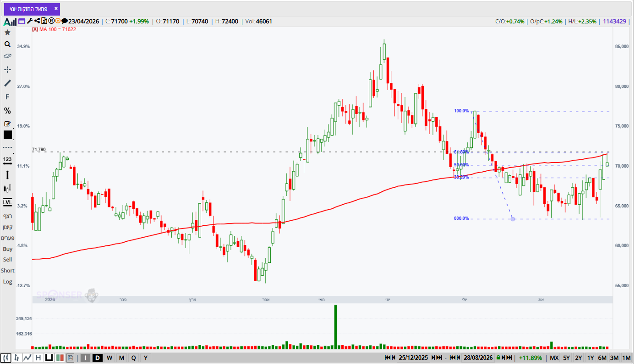Click the Fibonacci 100.0% level label
This screenshot has width=635, height=364.
(x=461, y=111)
